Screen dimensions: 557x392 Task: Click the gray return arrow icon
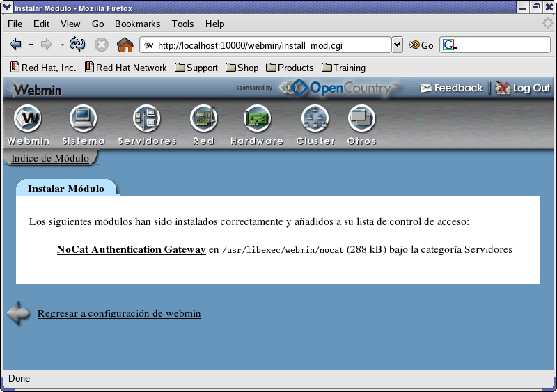point(19,313)
